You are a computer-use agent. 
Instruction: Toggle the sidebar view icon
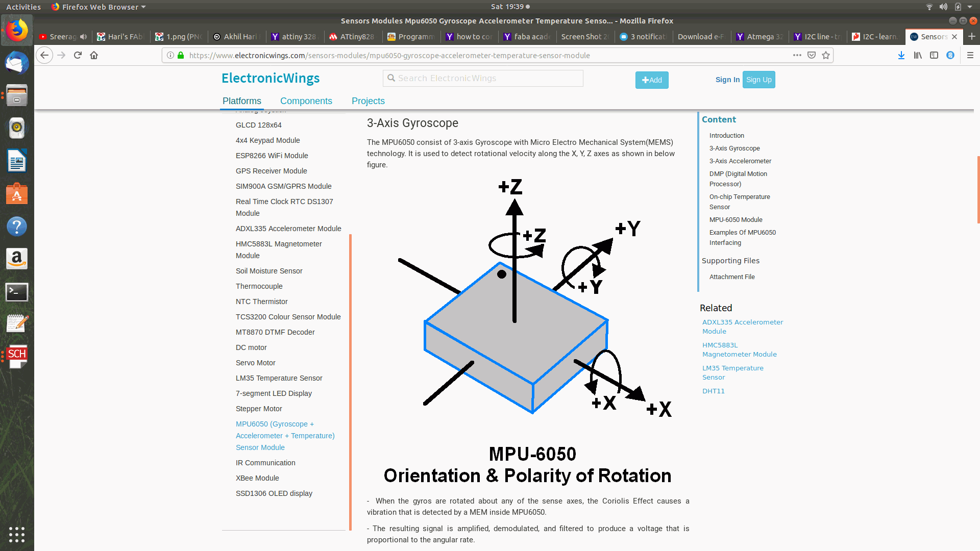pos(934,55)
